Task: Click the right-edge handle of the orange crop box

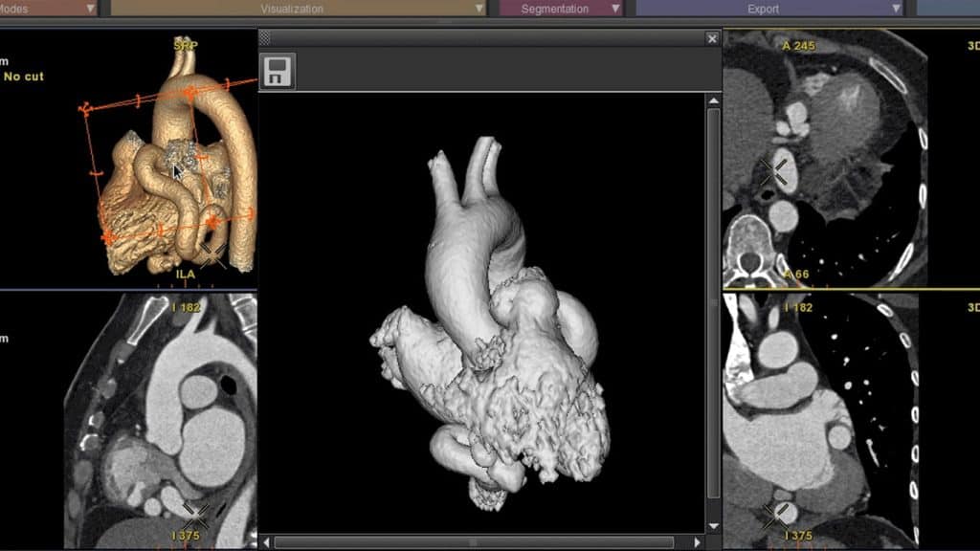Action: coord(249,212)
